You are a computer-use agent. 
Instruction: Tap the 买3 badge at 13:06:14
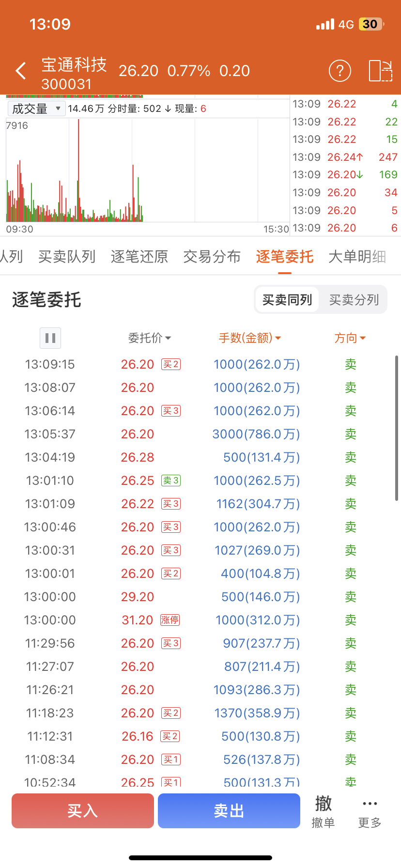click(x=171, y=411)
